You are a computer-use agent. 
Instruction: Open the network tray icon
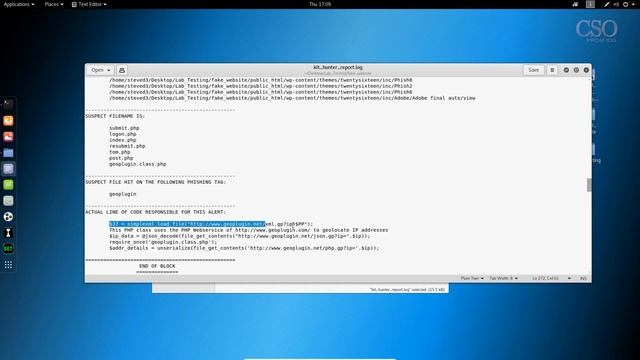575,4
